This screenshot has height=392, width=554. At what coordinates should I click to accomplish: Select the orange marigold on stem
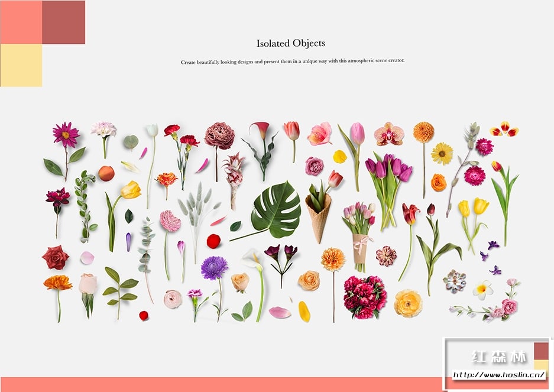coord(58,297)
